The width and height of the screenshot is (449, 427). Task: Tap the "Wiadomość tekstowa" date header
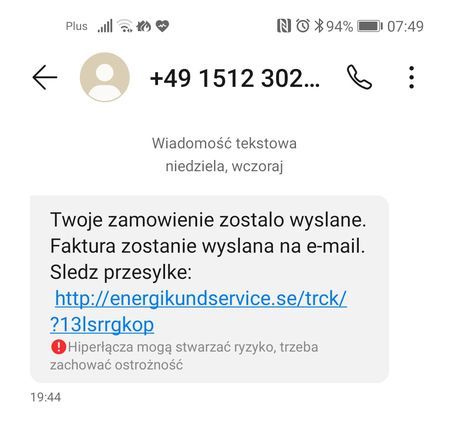[224, 143]
